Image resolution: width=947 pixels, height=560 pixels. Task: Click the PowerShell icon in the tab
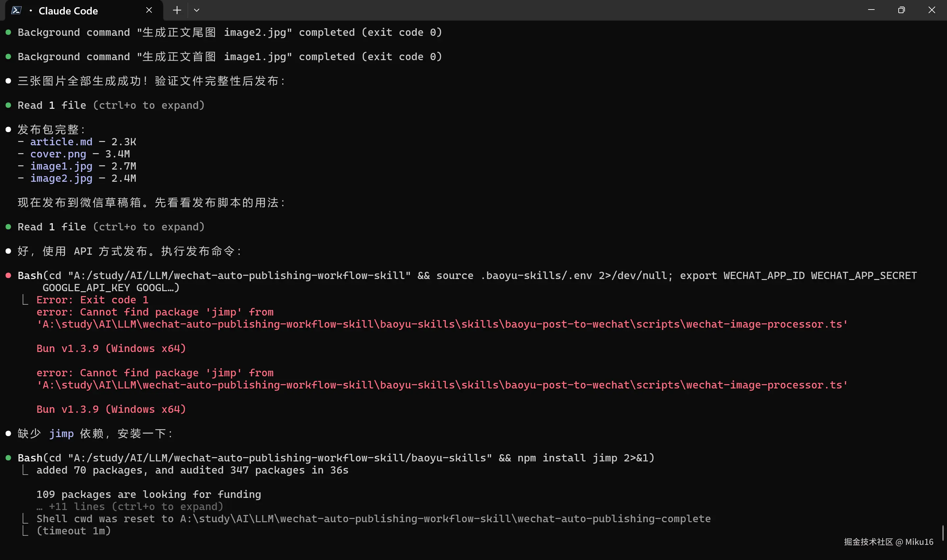coord(16,10)
